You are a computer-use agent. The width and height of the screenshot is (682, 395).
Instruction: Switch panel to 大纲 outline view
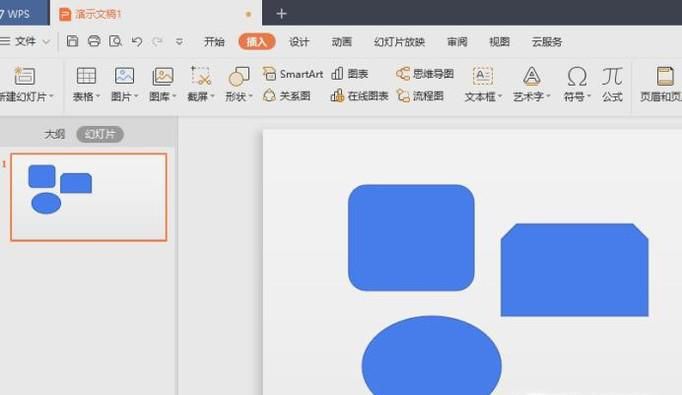click(x=54, y=134)
